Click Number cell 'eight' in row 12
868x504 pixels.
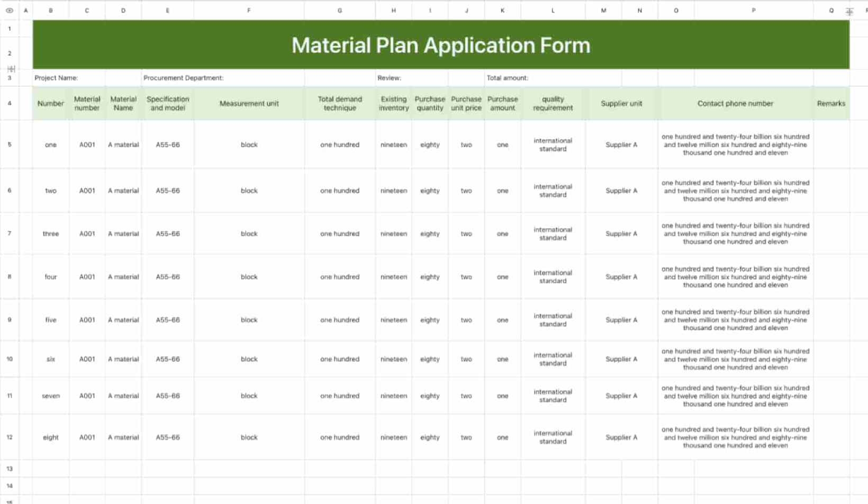click(51, 437)
